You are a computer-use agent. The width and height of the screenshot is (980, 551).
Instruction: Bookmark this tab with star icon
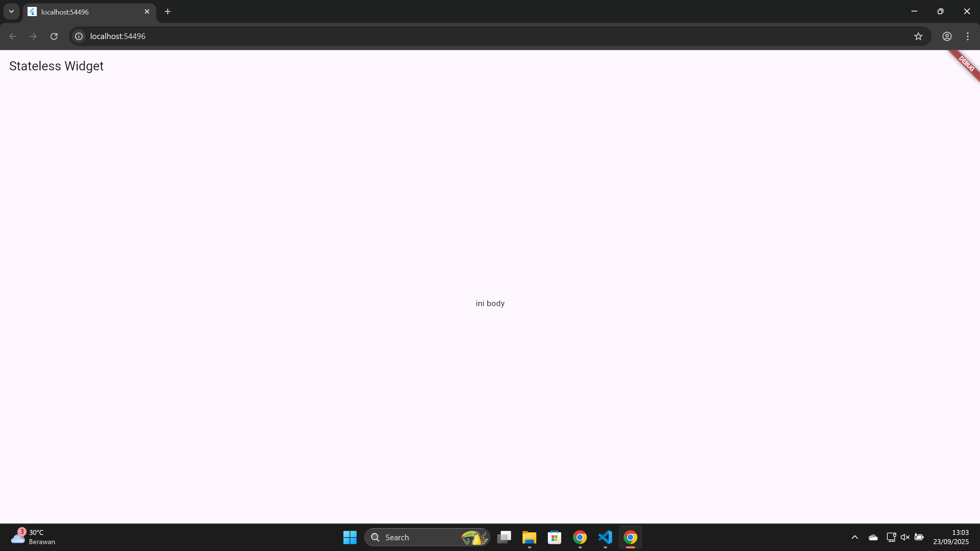click(918, 36)
